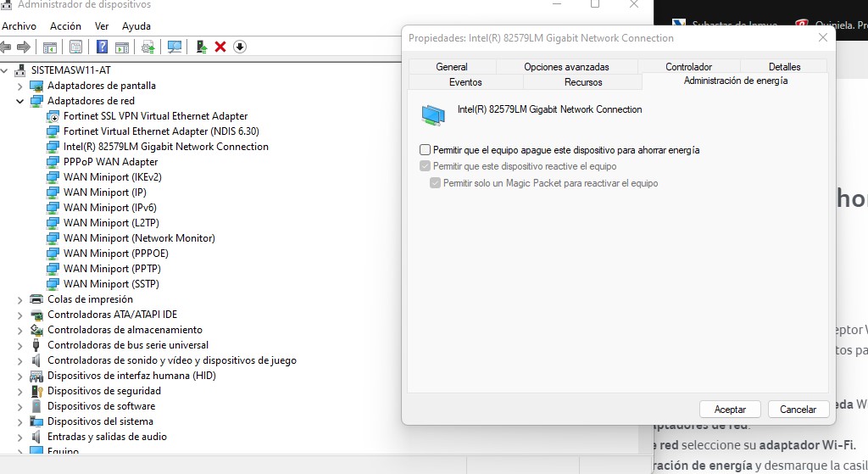Screen dimensions: 868x474
Task: Collapse Adaptadores de red
Action: pyautogui.click(x=20, y=102)
